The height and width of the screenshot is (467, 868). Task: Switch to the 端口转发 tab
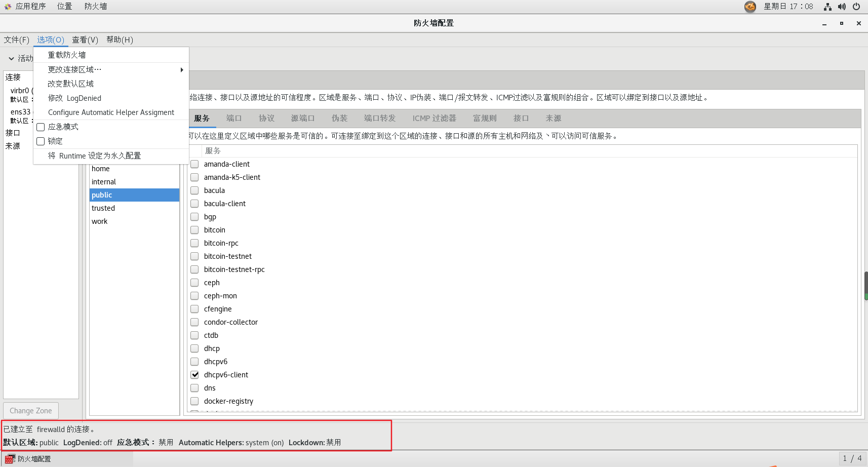[x=380, y=118]
